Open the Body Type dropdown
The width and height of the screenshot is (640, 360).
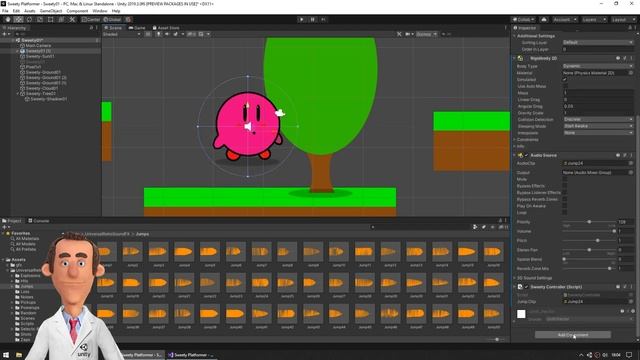click(598, 66)
